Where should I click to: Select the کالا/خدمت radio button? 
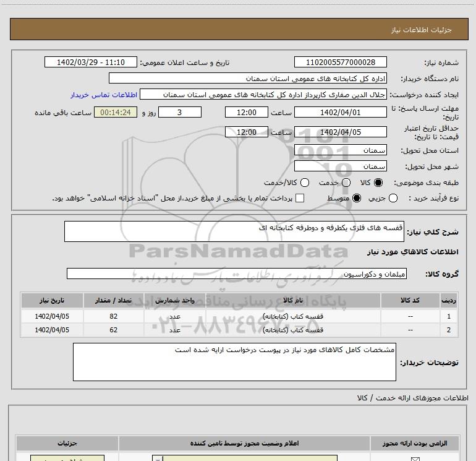pos(305,183)
